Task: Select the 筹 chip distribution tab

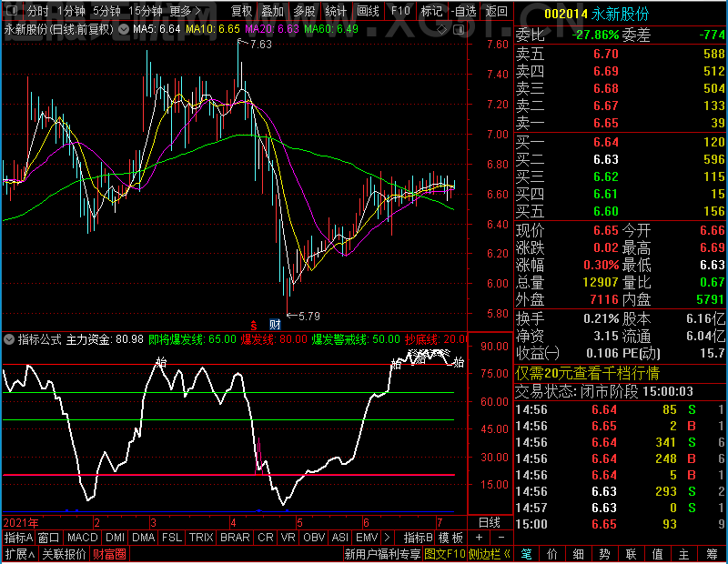Action: (712, 554)
